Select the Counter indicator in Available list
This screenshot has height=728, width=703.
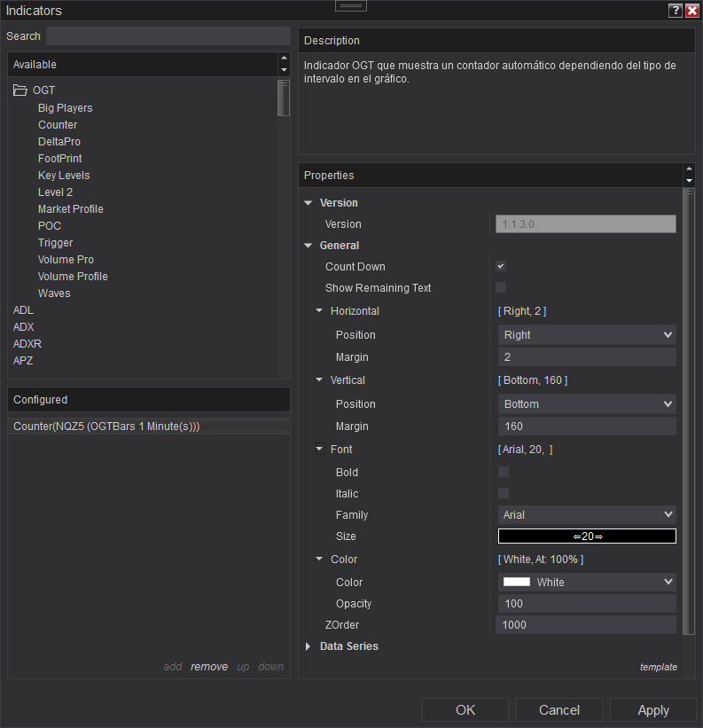click(58, 125)
